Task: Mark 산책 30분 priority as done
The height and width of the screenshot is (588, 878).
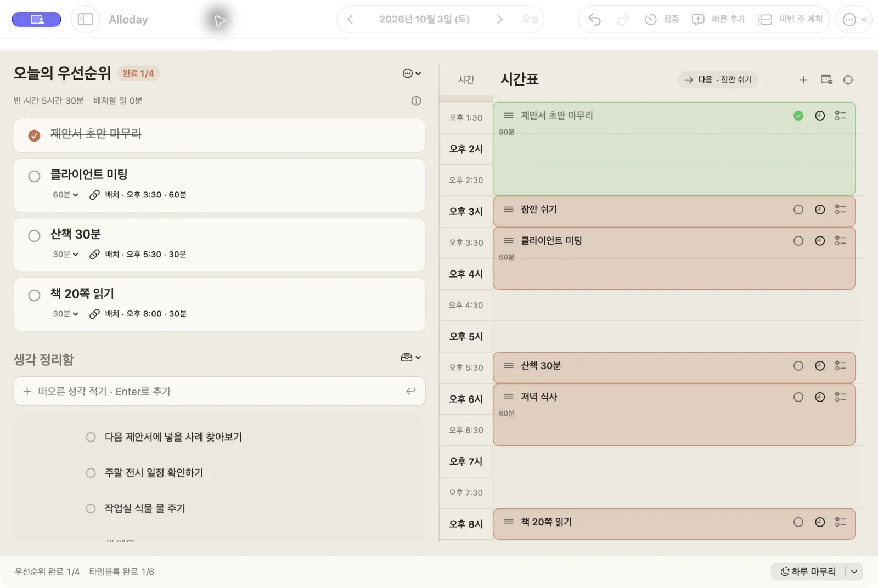Action: click(x=34, y=236)
